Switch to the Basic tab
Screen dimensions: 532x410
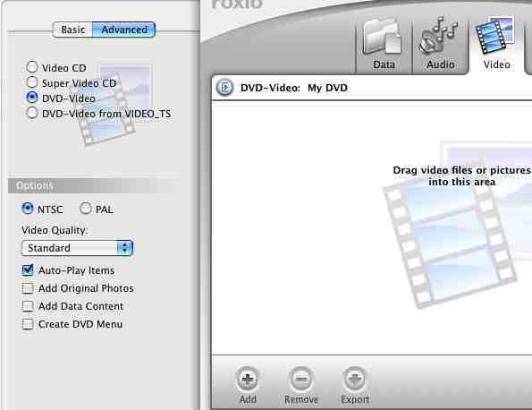coord(72,30)
